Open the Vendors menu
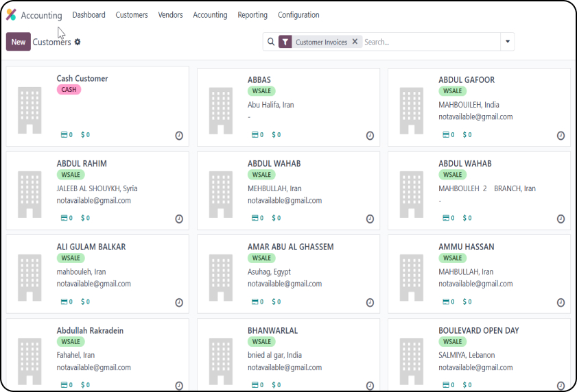 [170, 15]
